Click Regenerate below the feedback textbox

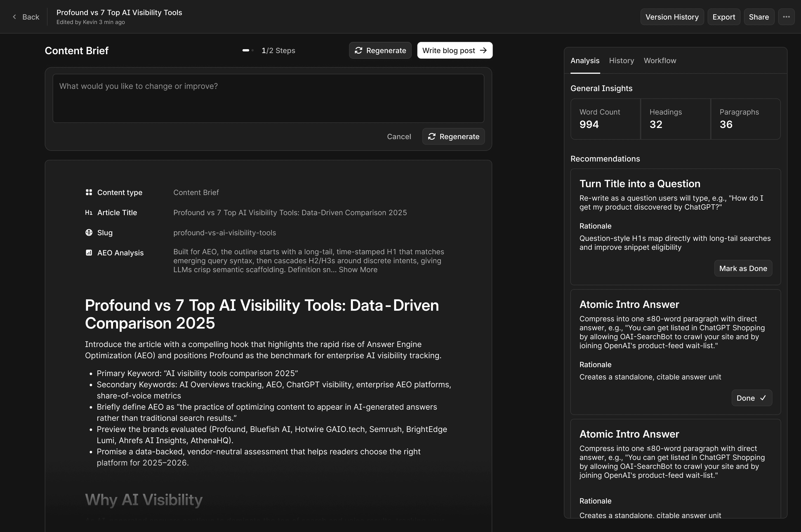point(453,137)
